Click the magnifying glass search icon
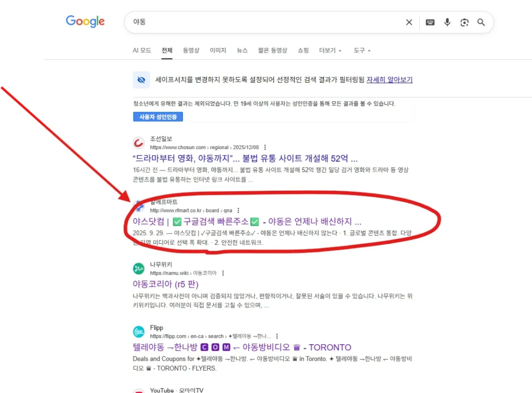532x393 pixels. [x=481, y=22]
